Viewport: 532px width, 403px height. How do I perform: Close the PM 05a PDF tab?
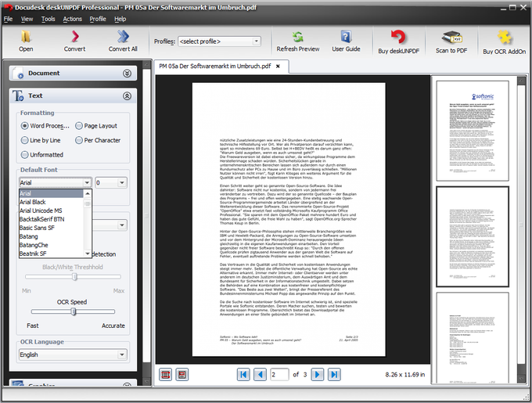[x=278, y=67]
